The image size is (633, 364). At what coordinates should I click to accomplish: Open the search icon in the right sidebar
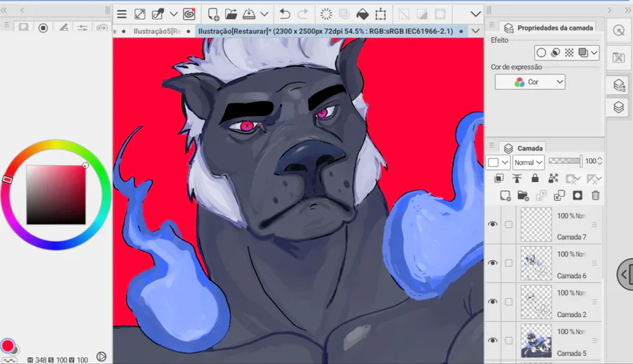[x=618, y=31]
